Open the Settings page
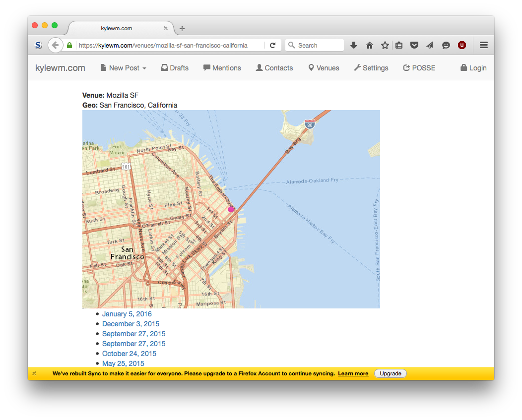The width and height of the screenshot is (522, 420). coord(371,68)
